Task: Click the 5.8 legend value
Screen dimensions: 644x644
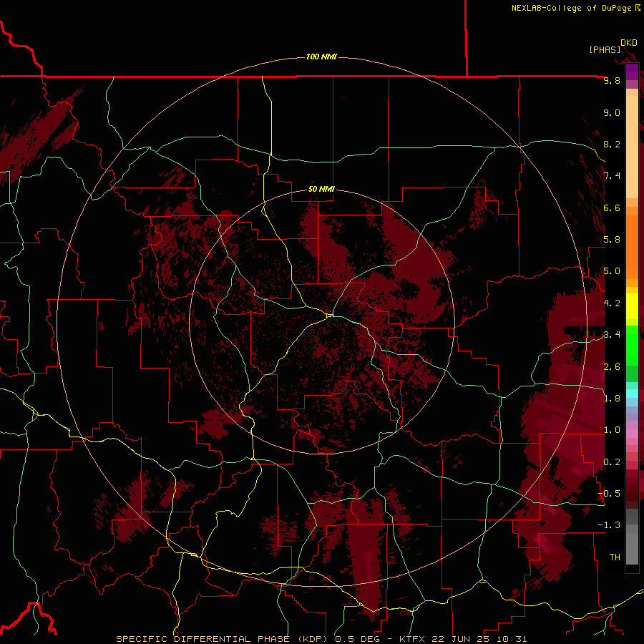Action: click(612, 240)
